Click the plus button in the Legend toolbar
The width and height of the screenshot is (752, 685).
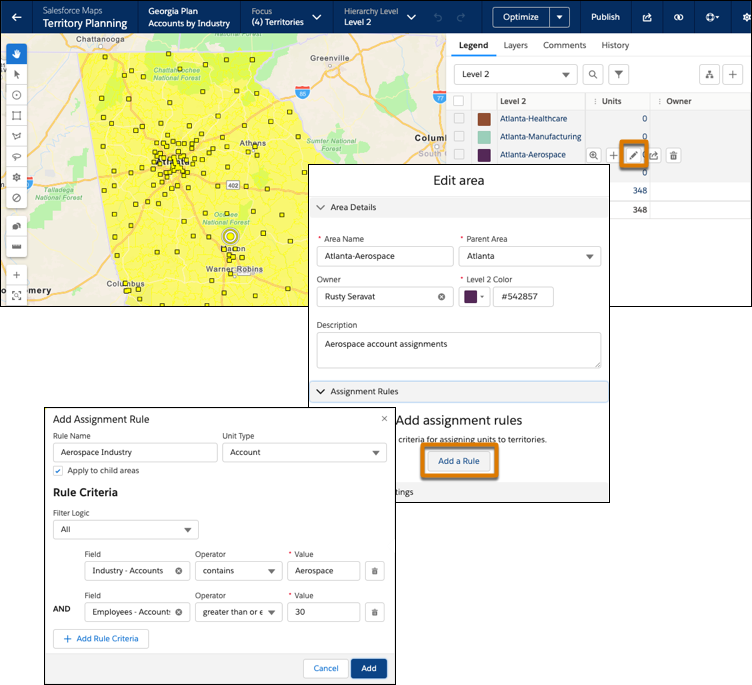(732, 74)
